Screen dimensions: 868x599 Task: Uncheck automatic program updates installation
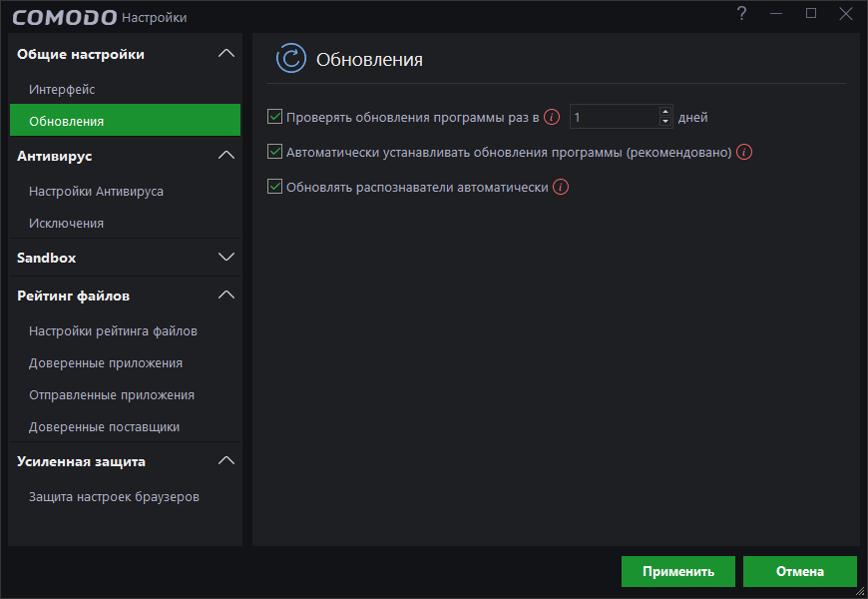click(x=274, y=152)
